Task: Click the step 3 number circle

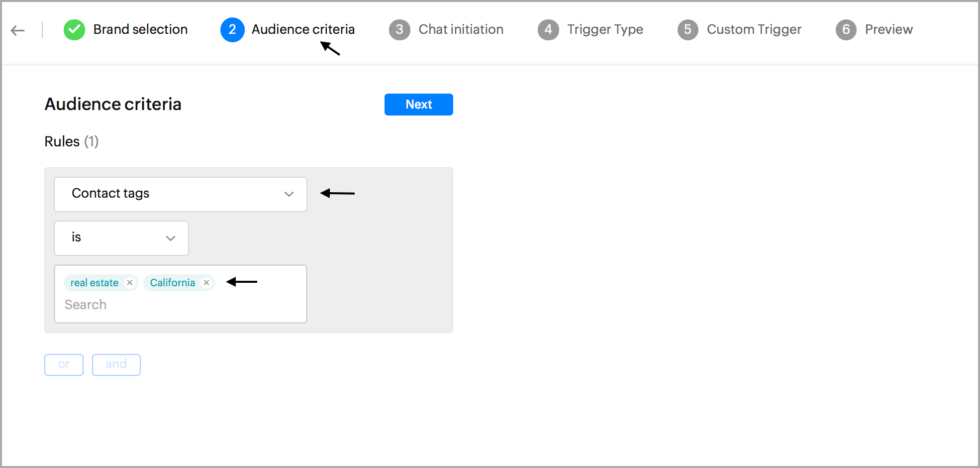Action: coord(399,30)
